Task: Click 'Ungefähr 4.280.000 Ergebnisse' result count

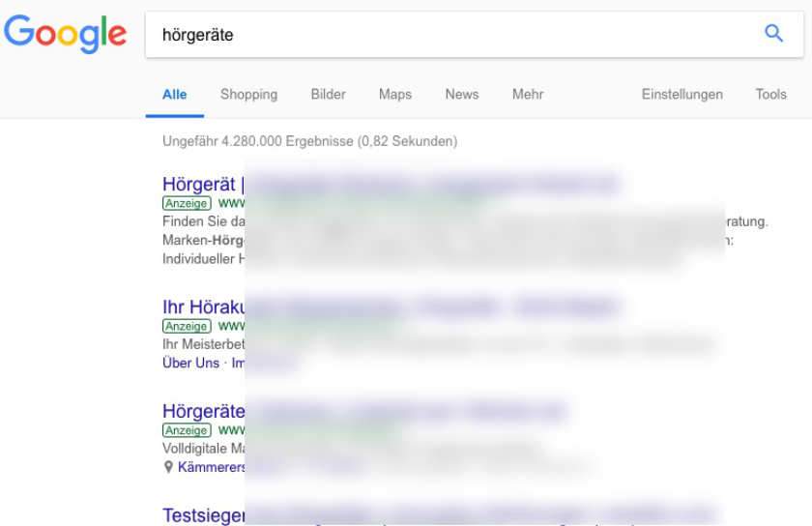Action: click(x=258, y=141)
